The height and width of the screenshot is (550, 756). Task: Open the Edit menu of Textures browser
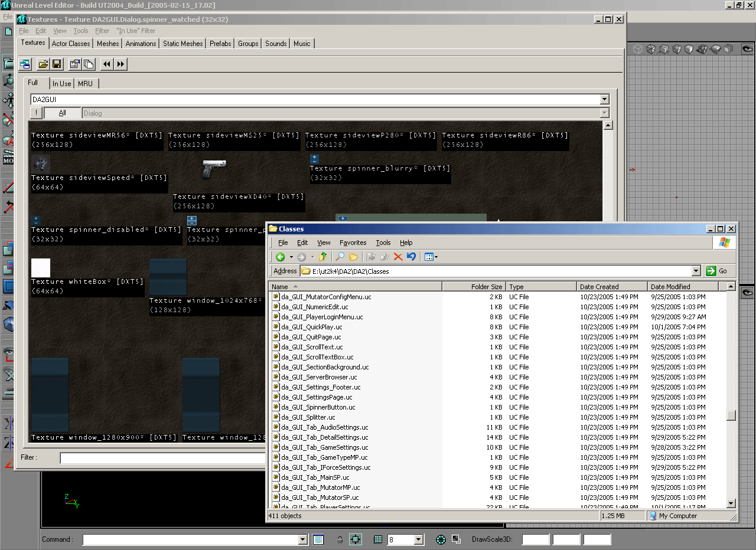[41, 31]
